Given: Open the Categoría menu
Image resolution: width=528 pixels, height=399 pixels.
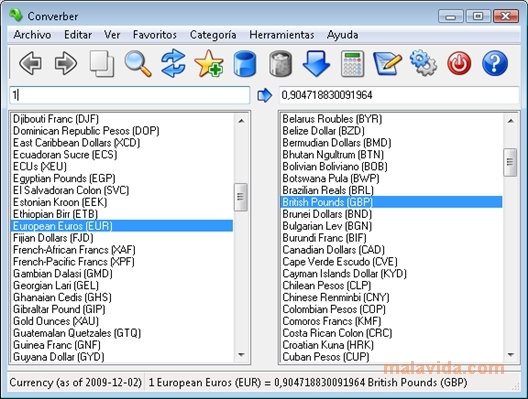Looking at the screenshot, I should click(x=213, y=35).
